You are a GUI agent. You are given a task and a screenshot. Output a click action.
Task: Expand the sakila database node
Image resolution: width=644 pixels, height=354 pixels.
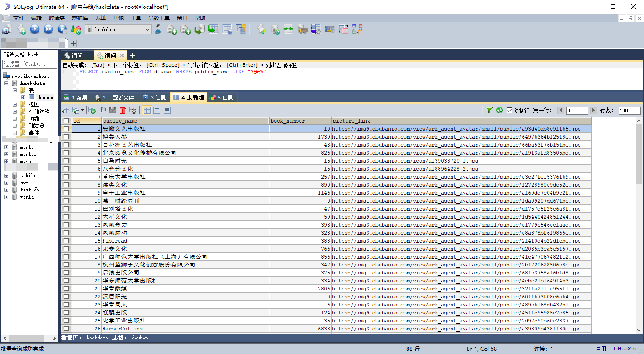click(7, 175)
